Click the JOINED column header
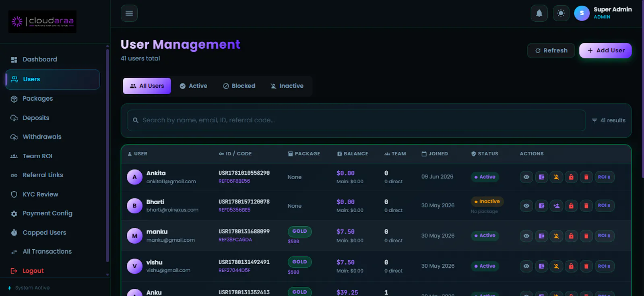644x296 pixels. tap(435, 154)
